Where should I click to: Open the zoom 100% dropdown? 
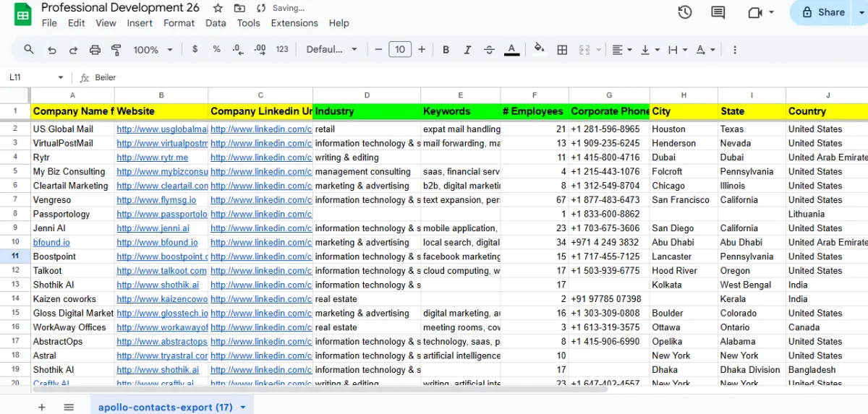click(x=153, y=50)
